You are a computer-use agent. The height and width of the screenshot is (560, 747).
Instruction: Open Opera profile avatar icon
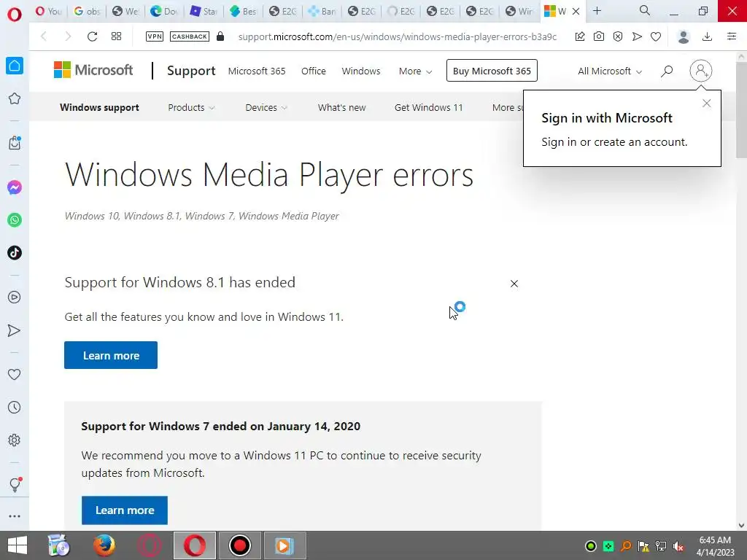684,36
